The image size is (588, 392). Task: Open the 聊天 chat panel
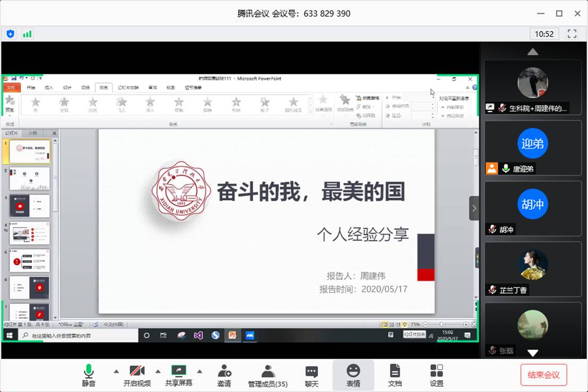pyautogui.click(x=312, y=375)
